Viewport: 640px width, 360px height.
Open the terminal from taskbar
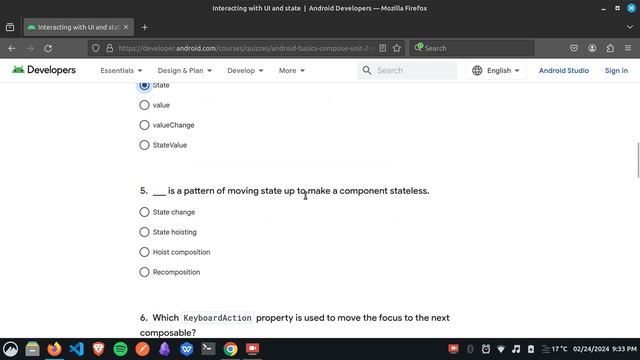[x=209, y=349]
